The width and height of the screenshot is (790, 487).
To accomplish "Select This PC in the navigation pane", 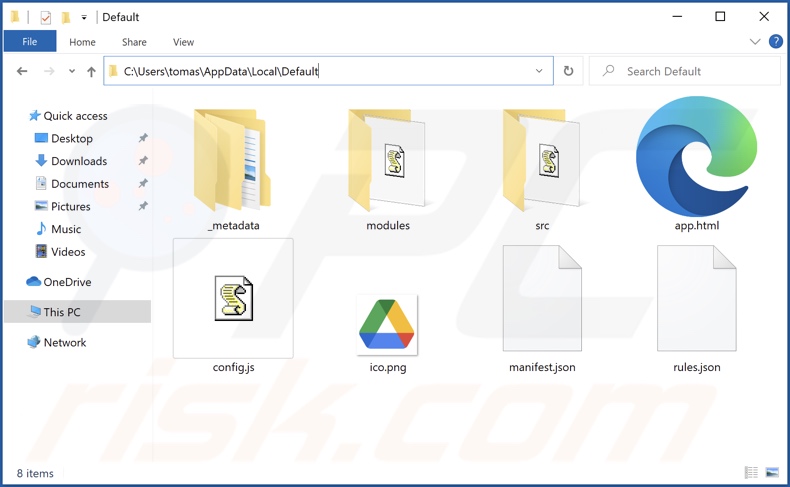I will 61,312.
